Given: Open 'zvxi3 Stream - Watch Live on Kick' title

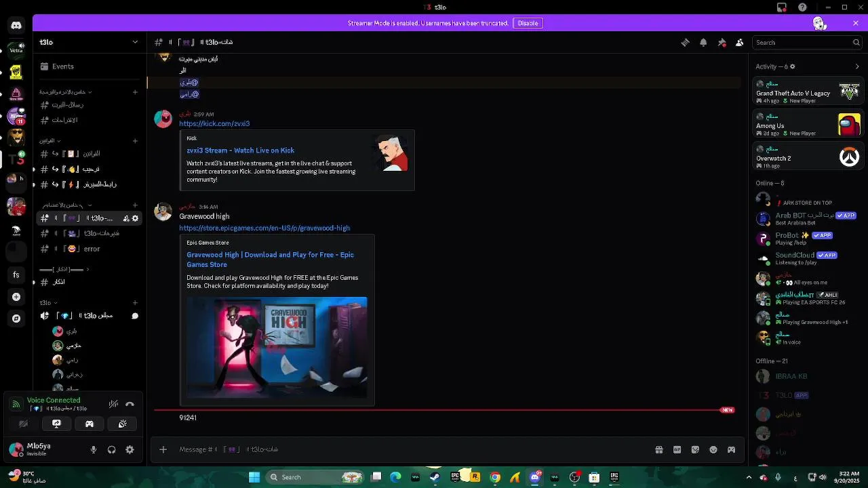Looking at the screenshot, I should [x=240, y=150].
